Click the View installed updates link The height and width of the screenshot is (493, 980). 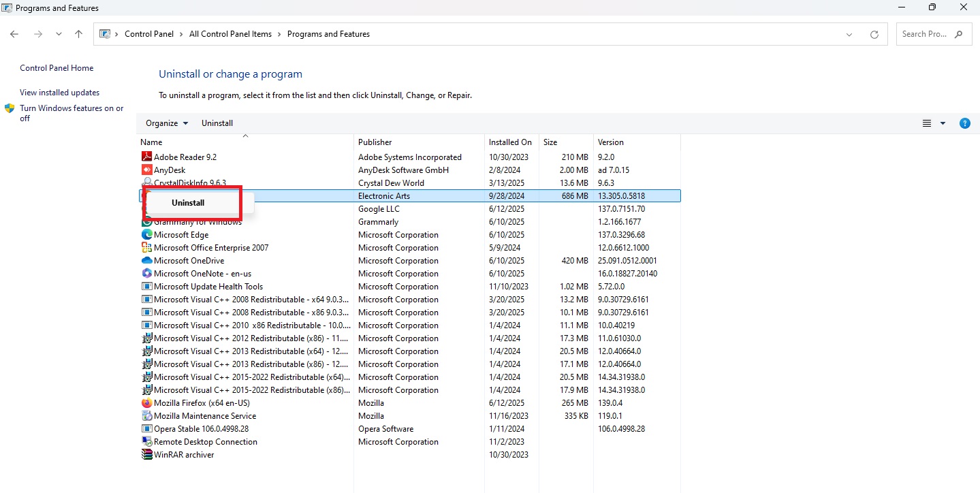click(59, 92)
